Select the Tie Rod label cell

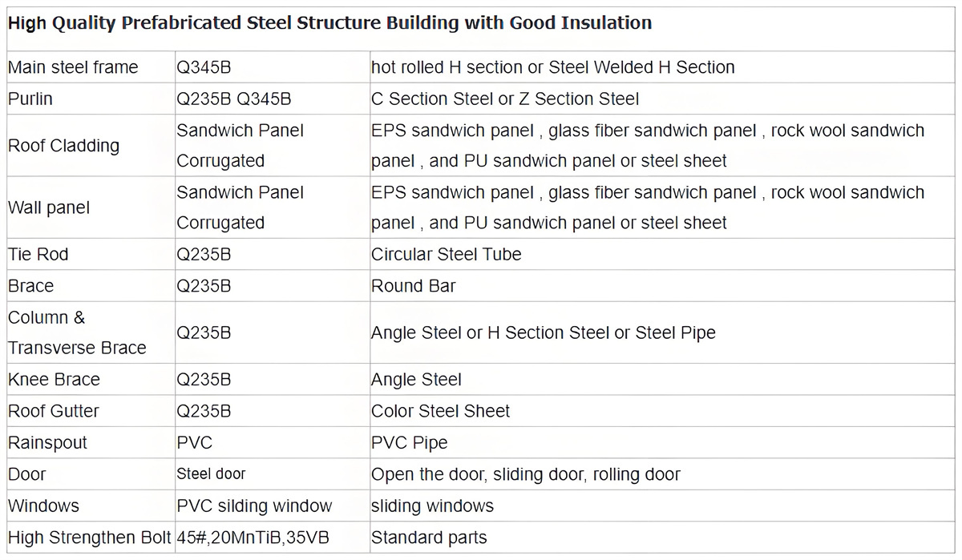click(x=91, y=254)
